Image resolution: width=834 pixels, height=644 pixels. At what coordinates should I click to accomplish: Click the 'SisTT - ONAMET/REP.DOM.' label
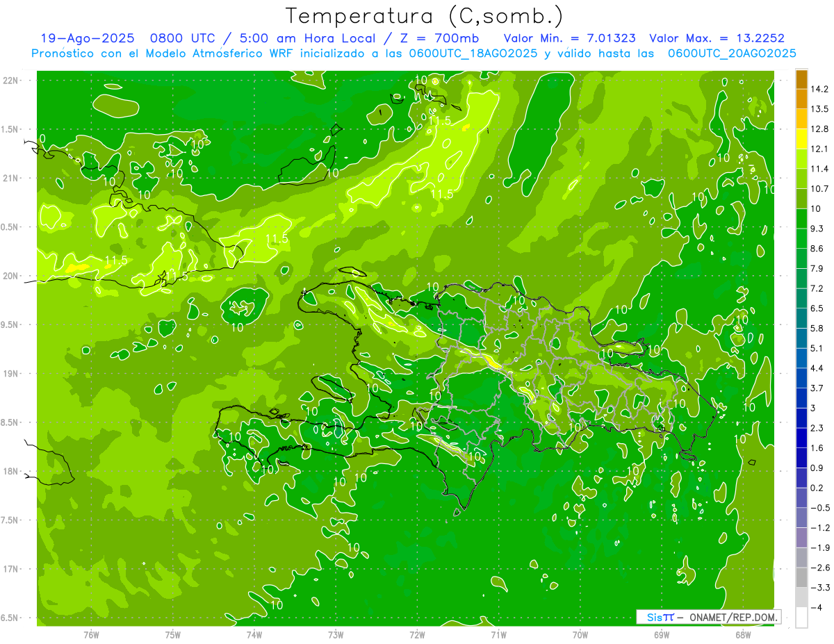tap(709, 617)
